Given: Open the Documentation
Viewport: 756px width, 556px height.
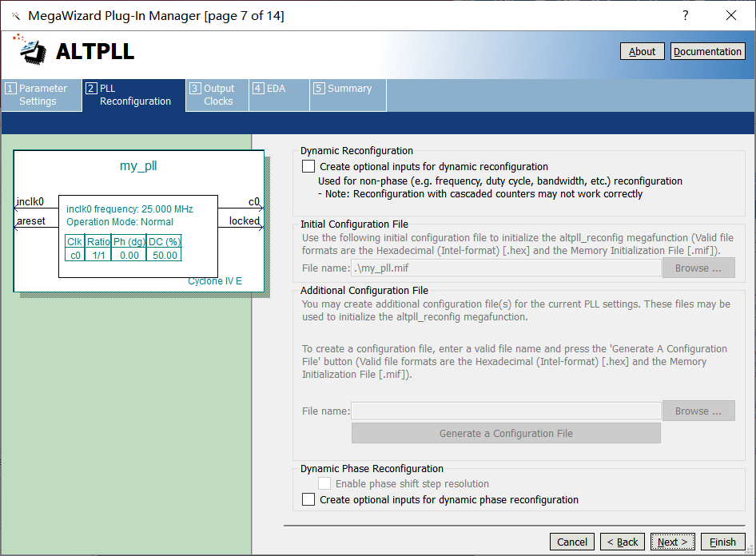Looking at the screenshot, I should 707,51.
